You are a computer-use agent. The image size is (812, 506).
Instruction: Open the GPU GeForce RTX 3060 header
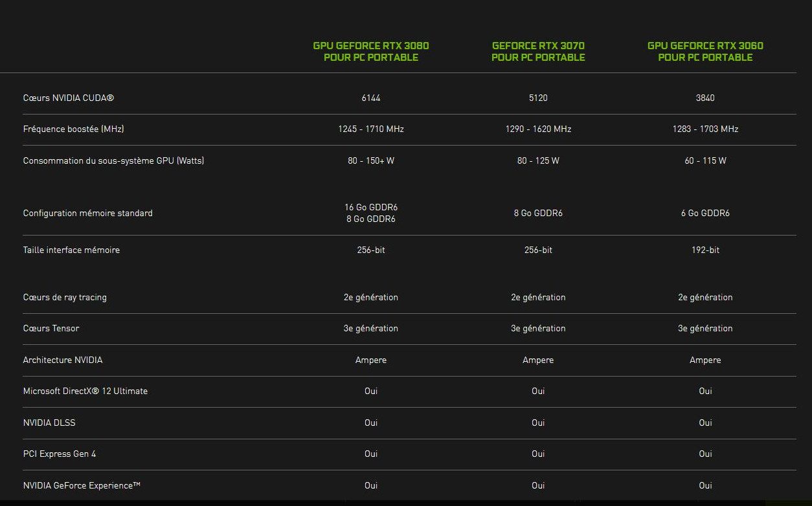point(705,52)
